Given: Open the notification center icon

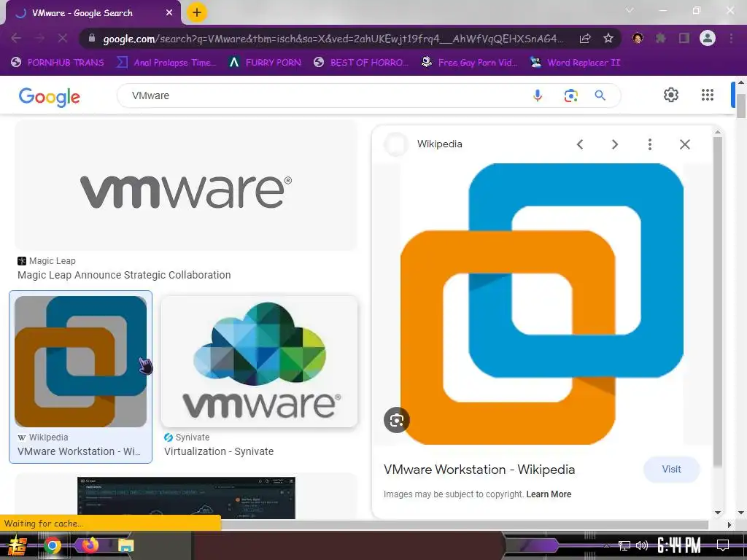Looking at the screenshot, I should click(x=723, y=545).
